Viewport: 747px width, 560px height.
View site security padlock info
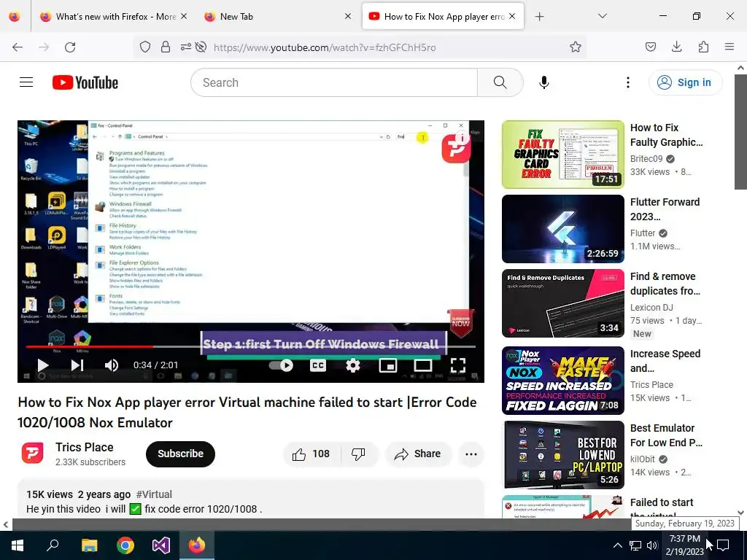(x=166, y=47)
